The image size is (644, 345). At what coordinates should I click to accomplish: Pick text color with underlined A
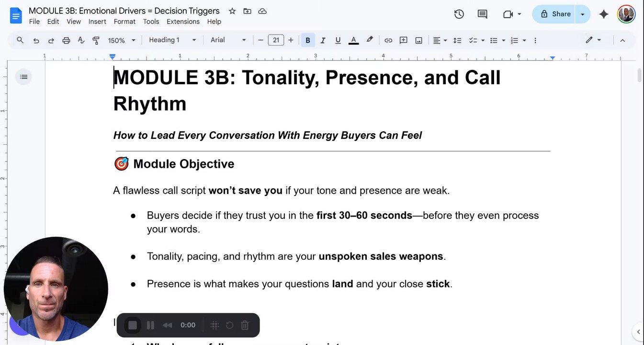[x=353, y=40]
